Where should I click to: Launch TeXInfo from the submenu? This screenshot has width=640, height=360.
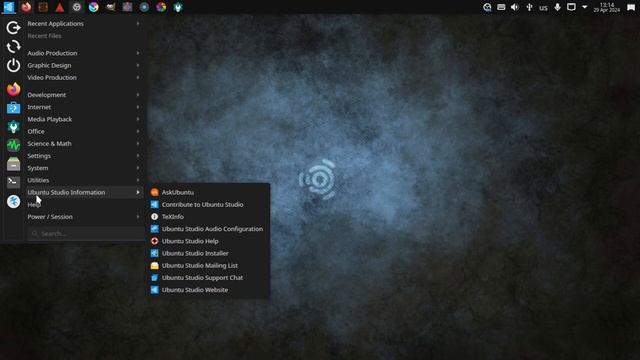click(209, 217)
